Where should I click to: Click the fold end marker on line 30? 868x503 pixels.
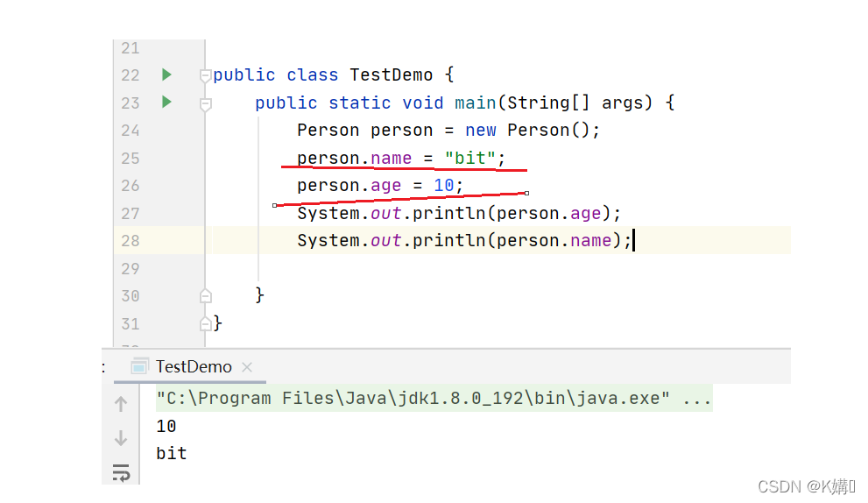[x=205, y=296]
